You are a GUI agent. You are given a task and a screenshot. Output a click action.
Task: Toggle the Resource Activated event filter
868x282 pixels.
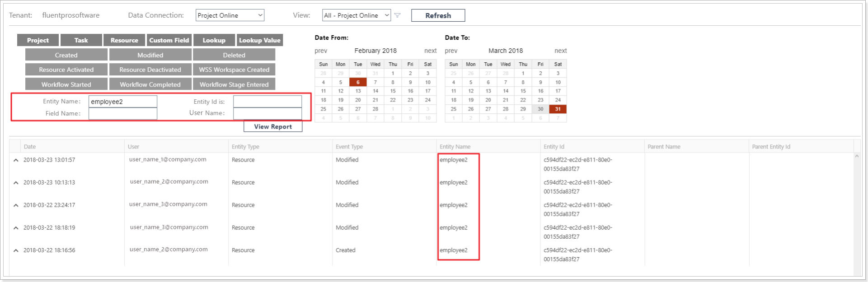pyautogui.click(x=66, y=69)
